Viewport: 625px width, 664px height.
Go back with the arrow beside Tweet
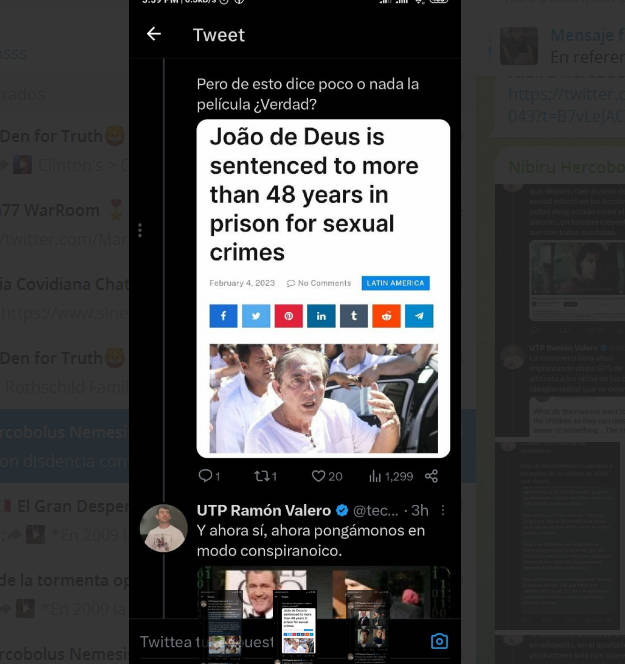click(154, 34)
